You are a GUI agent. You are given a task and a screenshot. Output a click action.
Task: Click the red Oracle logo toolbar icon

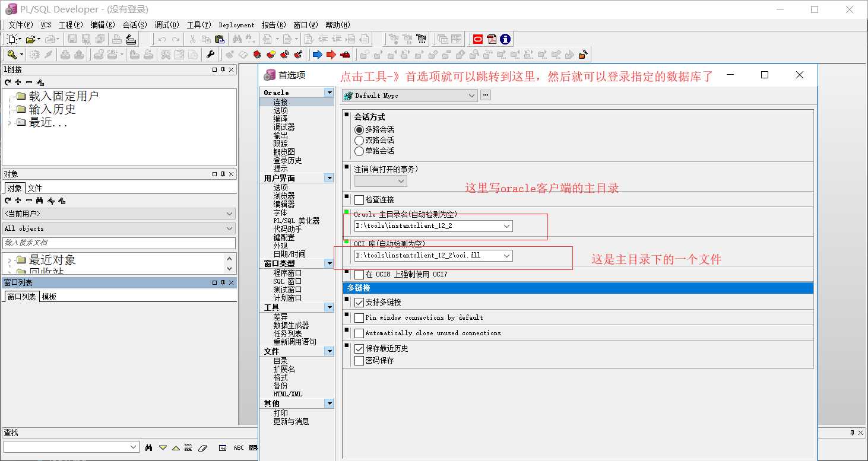[478, 39]
